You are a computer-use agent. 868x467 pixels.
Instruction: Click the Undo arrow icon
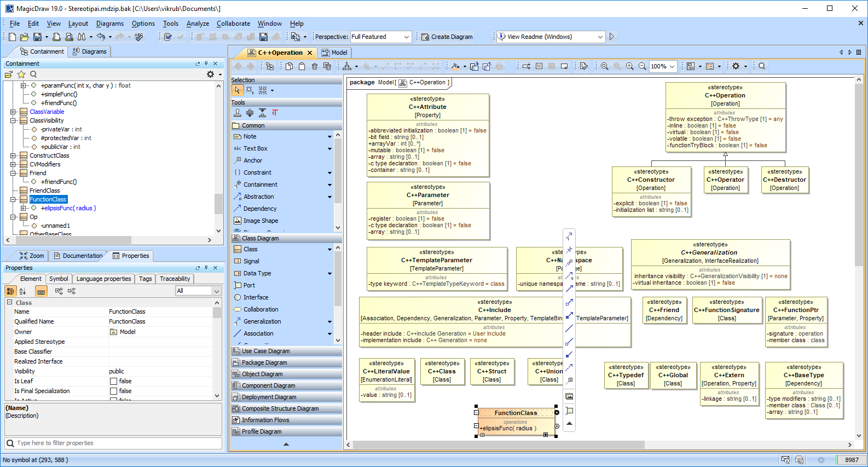coord(101,37)
